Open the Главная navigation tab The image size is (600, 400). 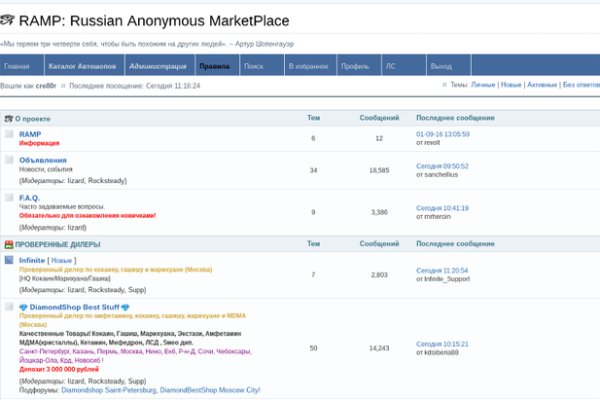pyautogui.click(x=17, y=66)
